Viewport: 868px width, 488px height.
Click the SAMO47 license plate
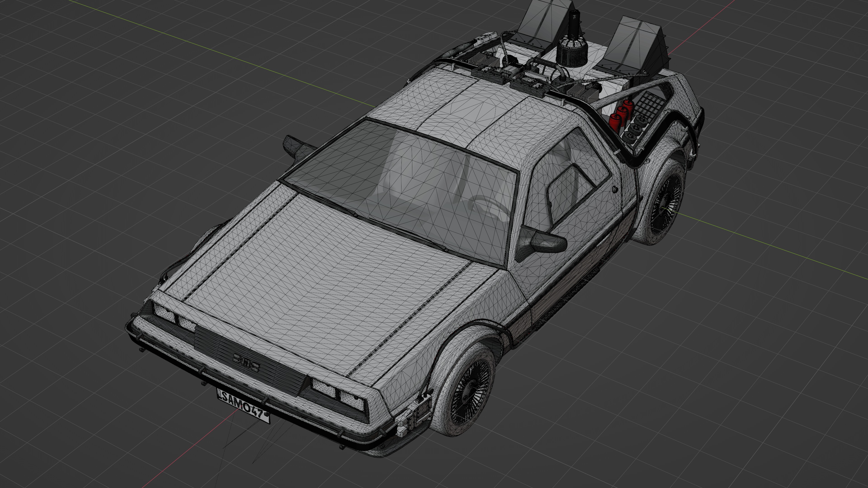click(243, 406)
